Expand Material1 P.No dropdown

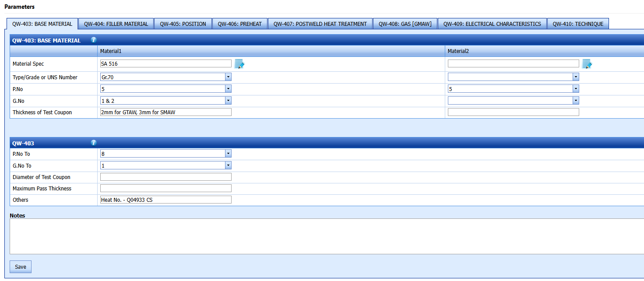(x=228, y=89)
